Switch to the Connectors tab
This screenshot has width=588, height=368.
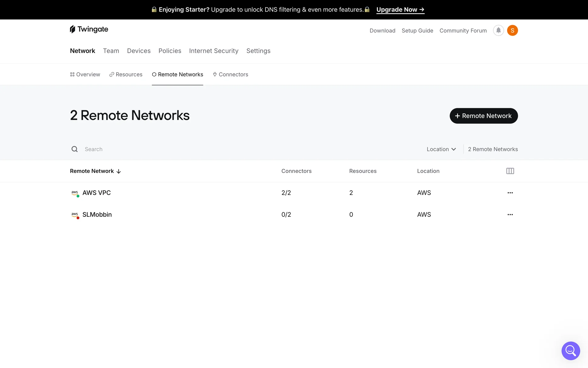click(x=230, y=75)
